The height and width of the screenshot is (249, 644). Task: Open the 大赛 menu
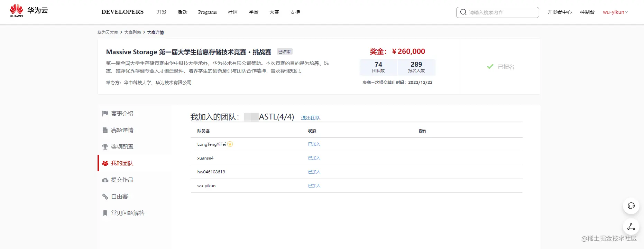pos(274,12)
